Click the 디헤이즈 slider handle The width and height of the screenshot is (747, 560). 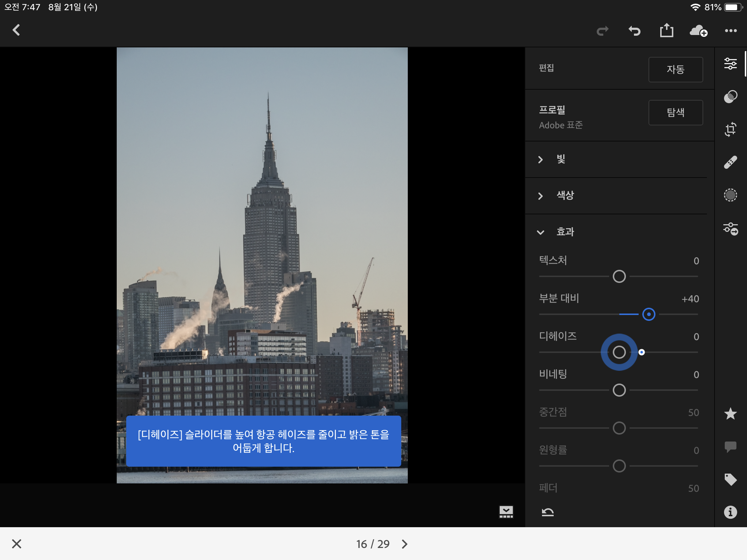tap(620, 352)
